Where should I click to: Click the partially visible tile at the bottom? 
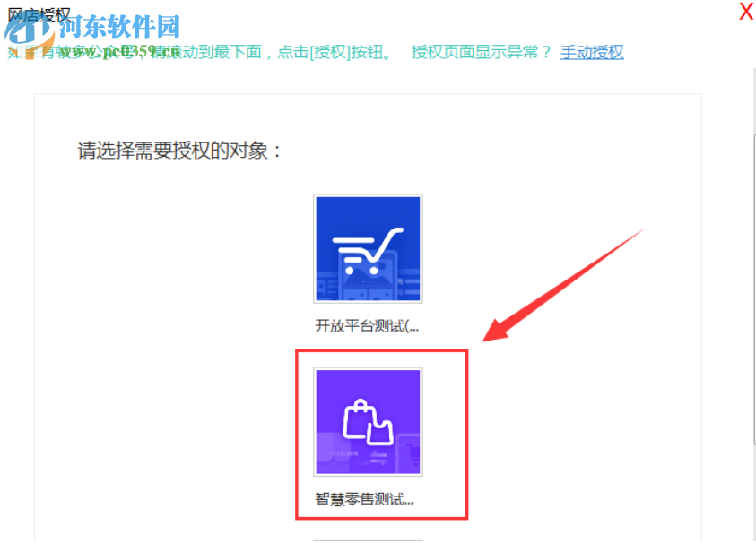click(x=368, y=545)
